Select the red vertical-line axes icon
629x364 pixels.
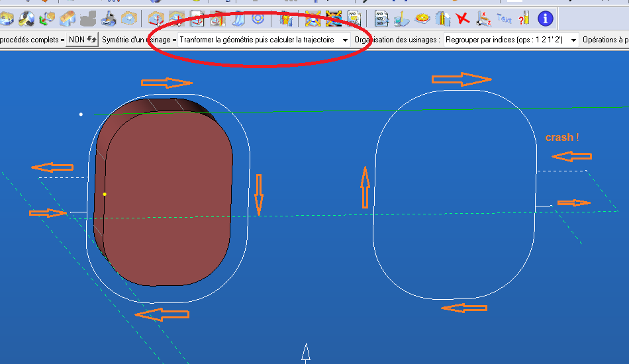(217, 19)
